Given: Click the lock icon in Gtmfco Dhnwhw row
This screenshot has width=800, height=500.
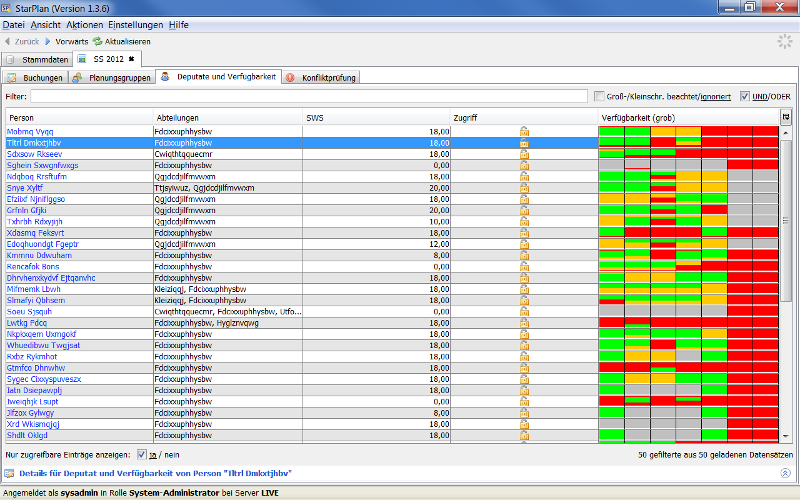Looking at the screenshot, I should pyautogui.click(x=524, y=368).
